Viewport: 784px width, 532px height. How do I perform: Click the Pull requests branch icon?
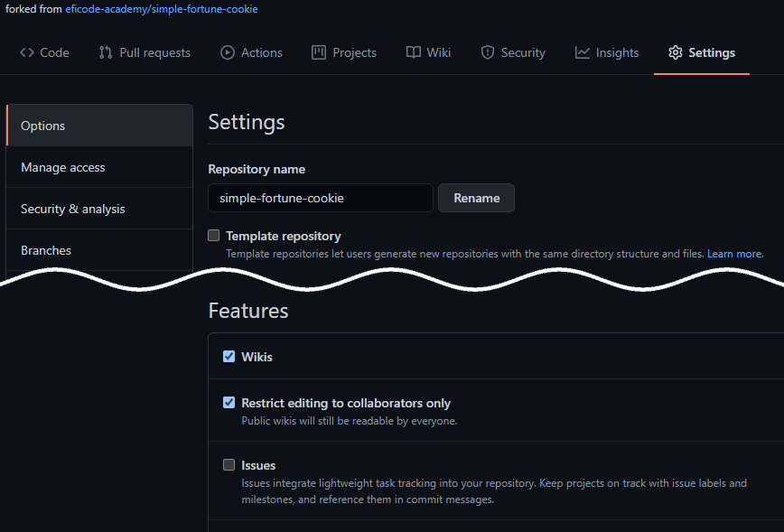(x=106, y=52)
